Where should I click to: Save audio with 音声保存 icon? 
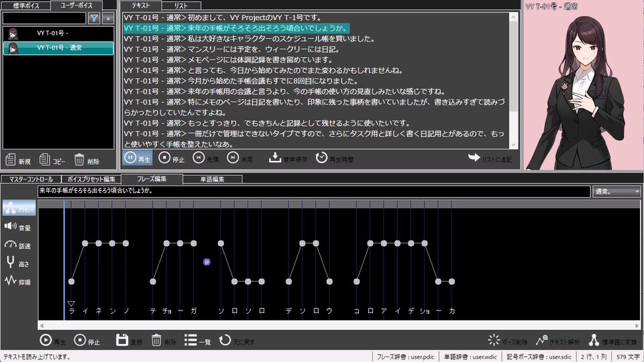click(x=288, y=158)
